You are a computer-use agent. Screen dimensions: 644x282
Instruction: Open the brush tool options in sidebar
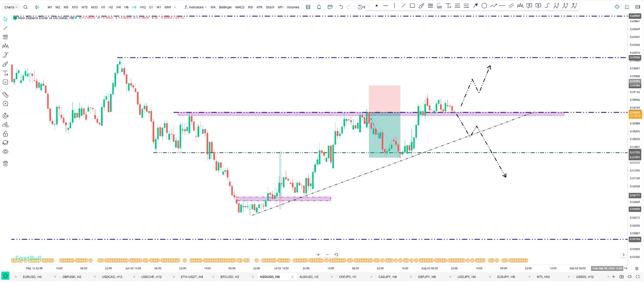click(5, 64)
